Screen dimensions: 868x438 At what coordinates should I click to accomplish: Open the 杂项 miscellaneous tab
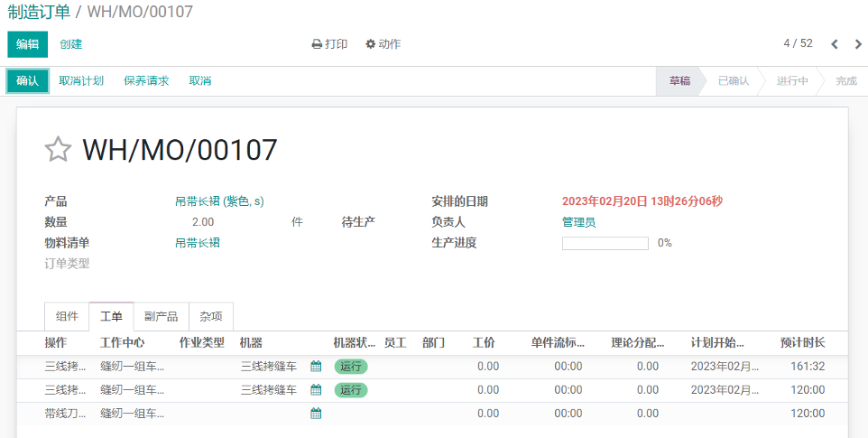211,316
